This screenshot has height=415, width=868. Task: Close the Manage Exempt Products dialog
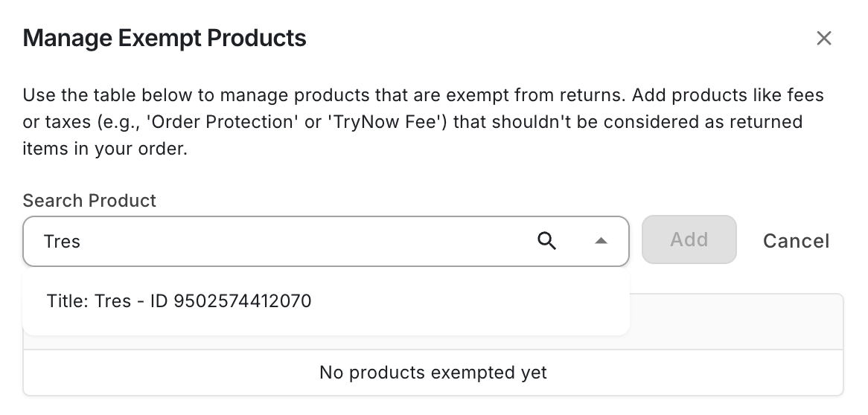pyautogui.click(x=823, y=39)
